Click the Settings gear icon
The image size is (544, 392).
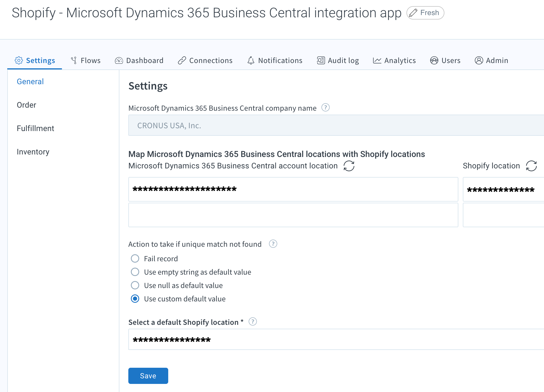coord(19,61)
